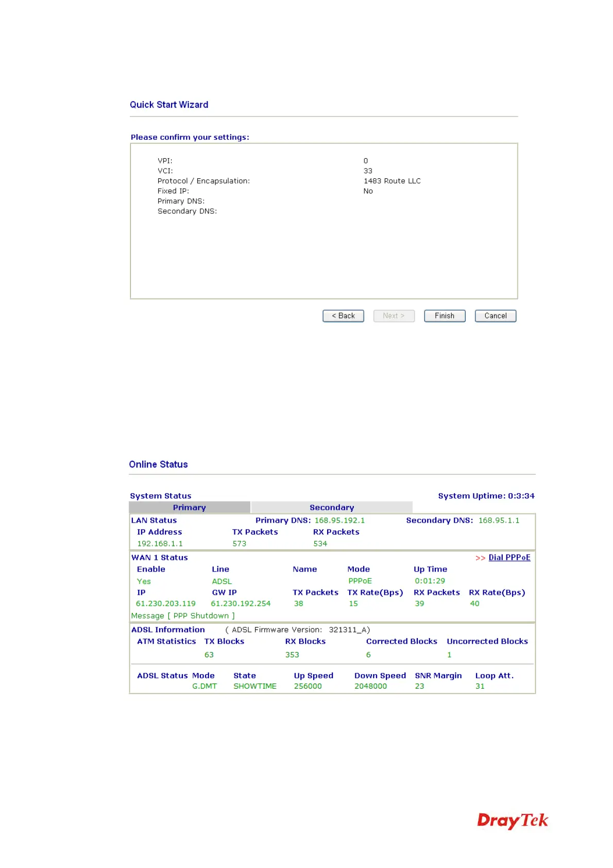Select WAN Enable value Yes
Screen dimensions: 613x868
(x=144, y=581)
